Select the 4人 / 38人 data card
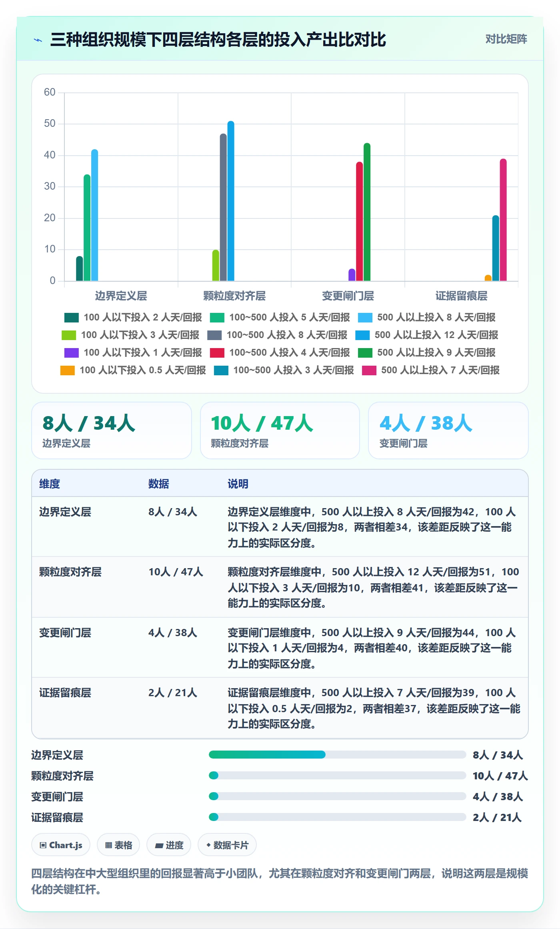 (x=448, y=430)
